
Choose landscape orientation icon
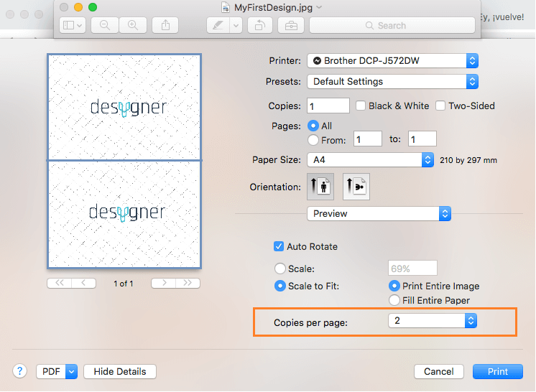356,187
